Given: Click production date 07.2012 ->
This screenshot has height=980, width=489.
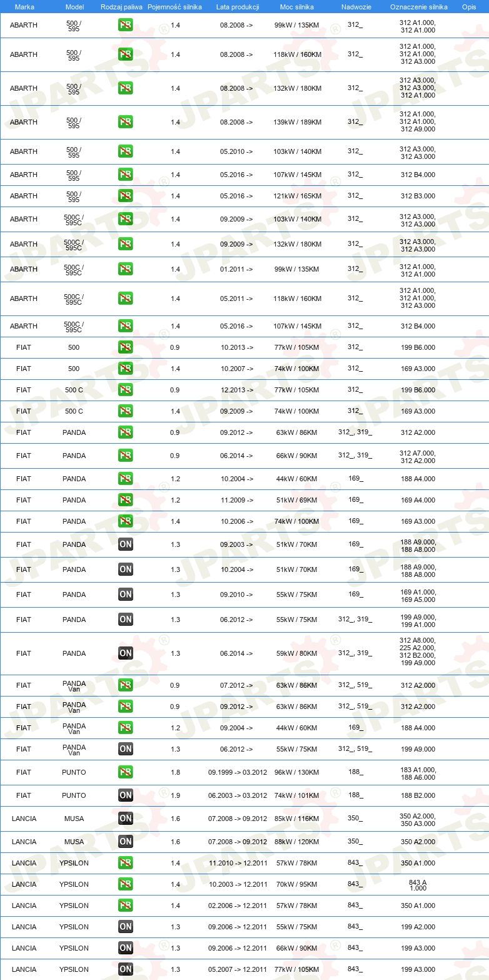Looking at the screenshot, I should 236,685.
